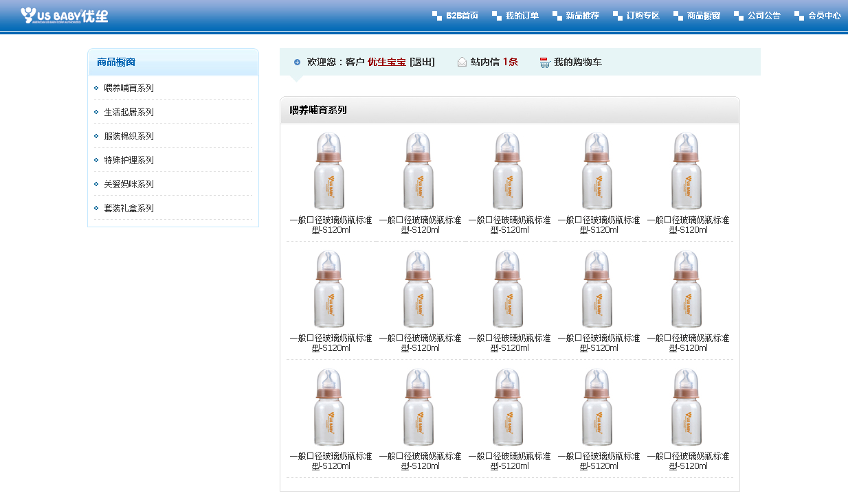
Task: Click the bullet icon beside 喂养哺育系列
Action: point(97,88)
